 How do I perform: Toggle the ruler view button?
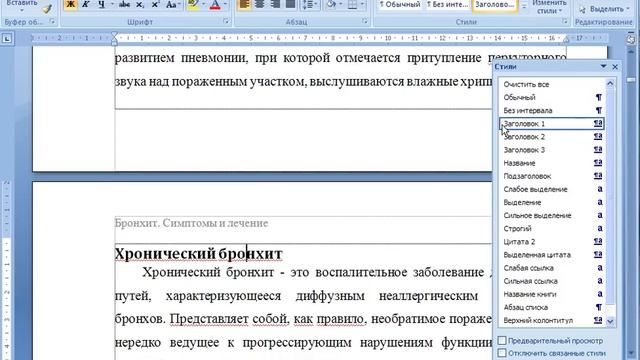(x=631, y=39)
